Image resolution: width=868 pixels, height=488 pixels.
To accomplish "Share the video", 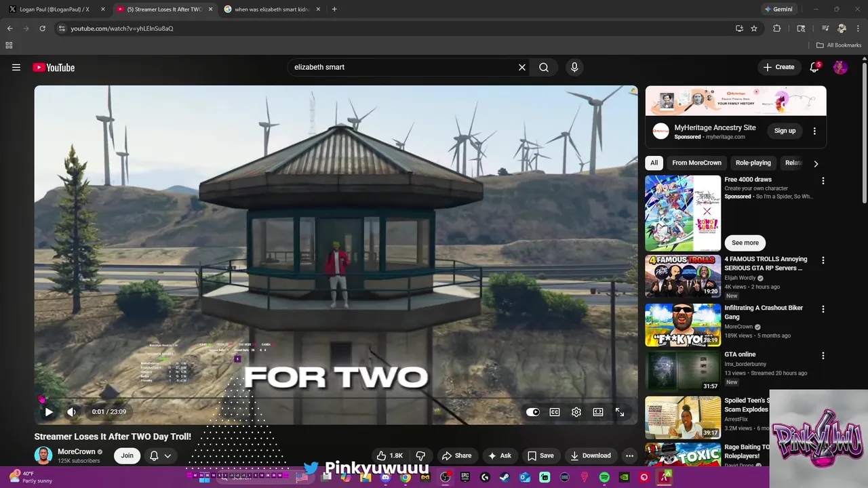I will pyautogui.click(x=456, y=455).
